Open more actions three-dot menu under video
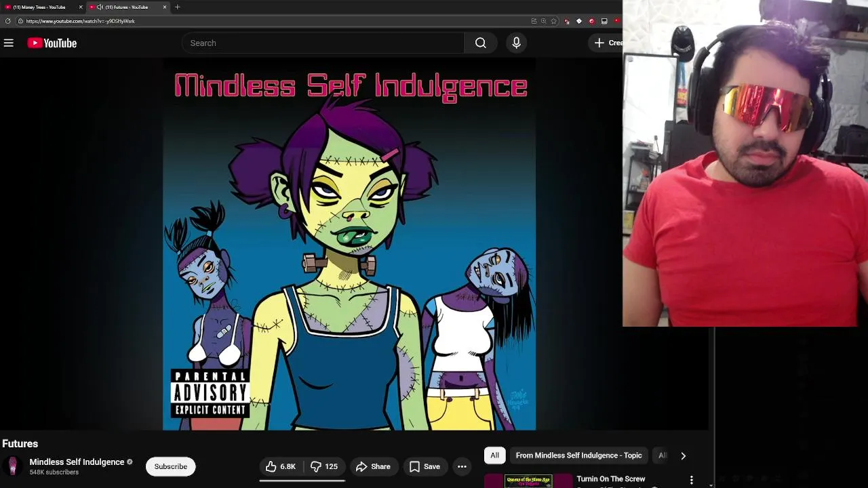This screenshot has height=488, width=868. pyautogui.click(x=462, y=466)
